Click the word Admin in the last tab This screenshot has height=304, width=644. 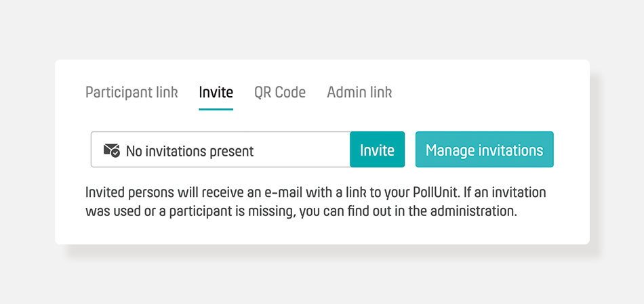(x=344, y=92)
